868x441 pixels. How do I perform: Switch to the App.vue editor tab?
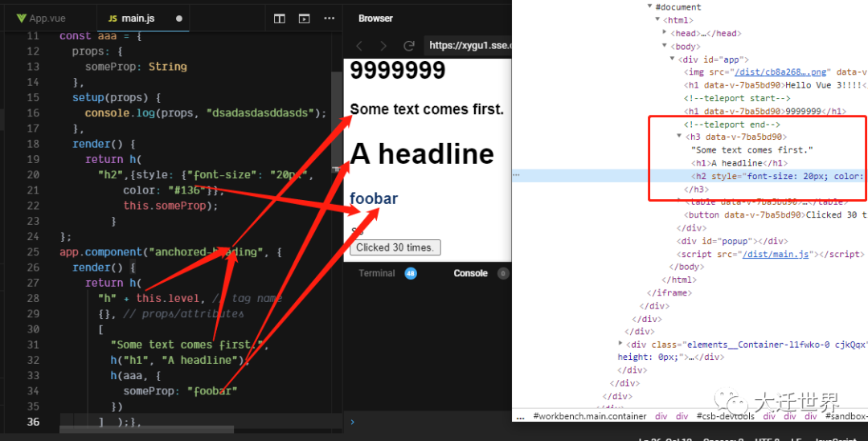[42, 18]
